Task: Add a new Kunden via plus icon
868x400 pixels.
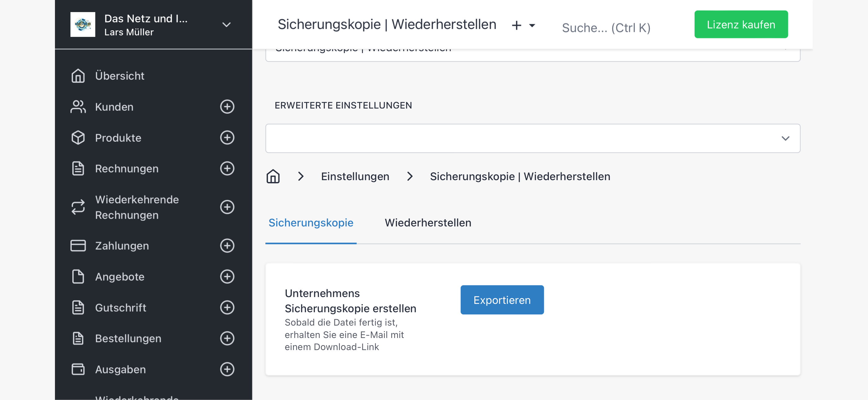Action: point(227,107)
